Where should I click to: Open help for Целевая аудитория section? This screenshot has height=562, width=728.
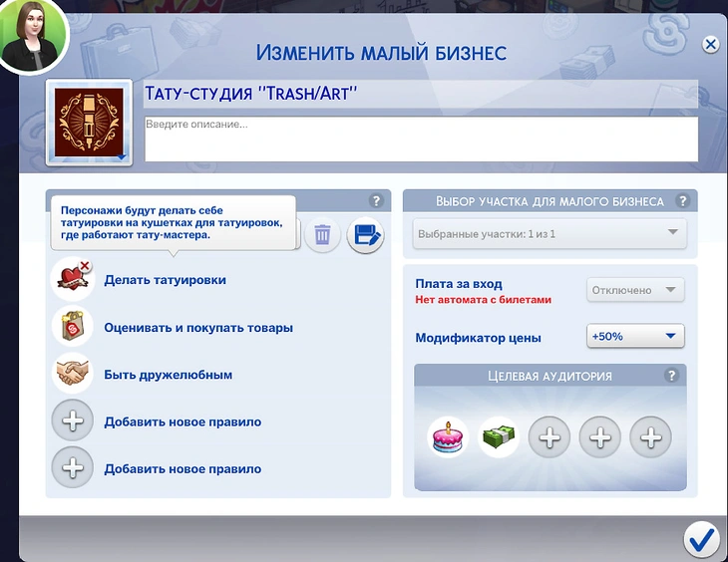[x=671, y=376]
